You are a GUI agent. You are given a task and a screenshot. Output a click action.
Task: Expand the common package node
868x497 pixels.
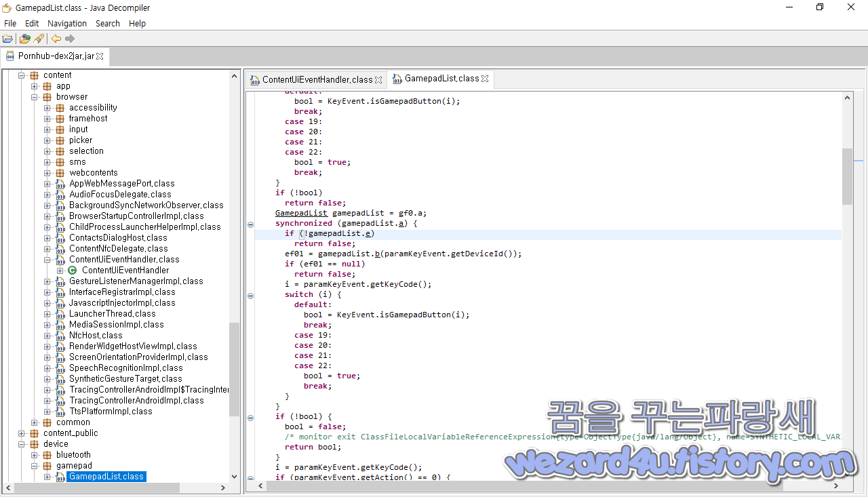(x=35, y=422)
